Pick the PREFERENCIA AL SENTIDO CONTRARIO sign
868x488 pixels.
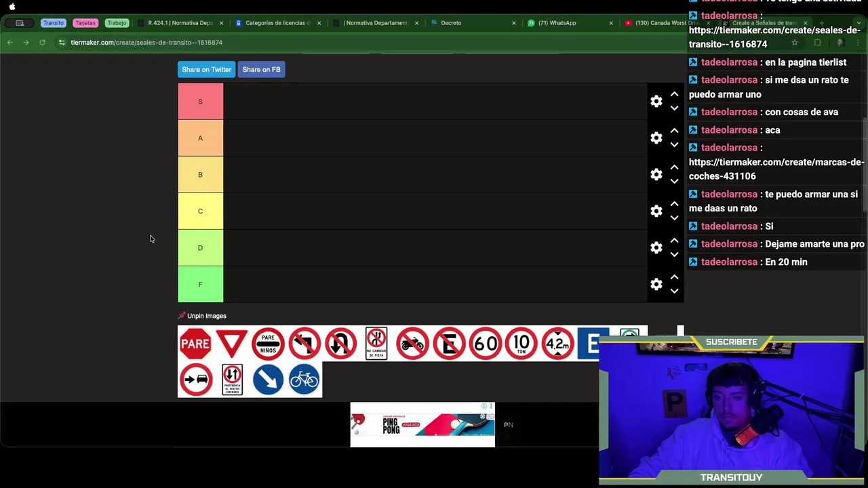coord(232,380)
